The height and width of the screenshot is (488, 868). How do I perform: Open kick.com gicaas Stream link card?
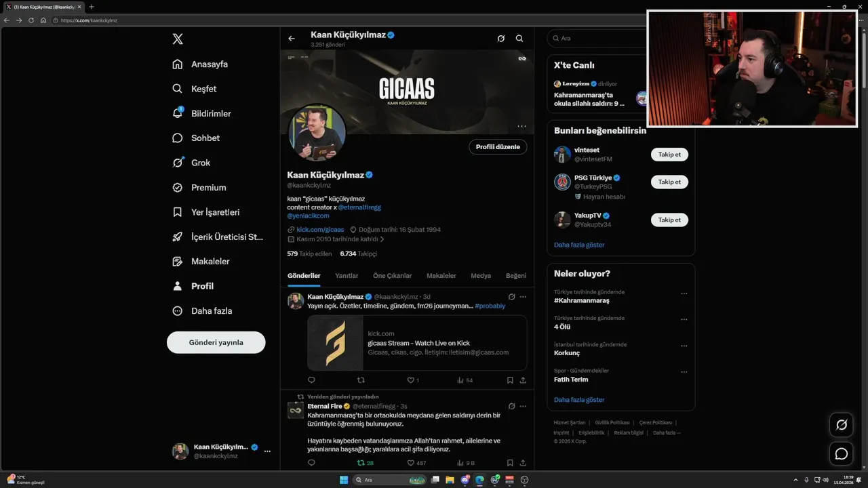click(417, 343)
